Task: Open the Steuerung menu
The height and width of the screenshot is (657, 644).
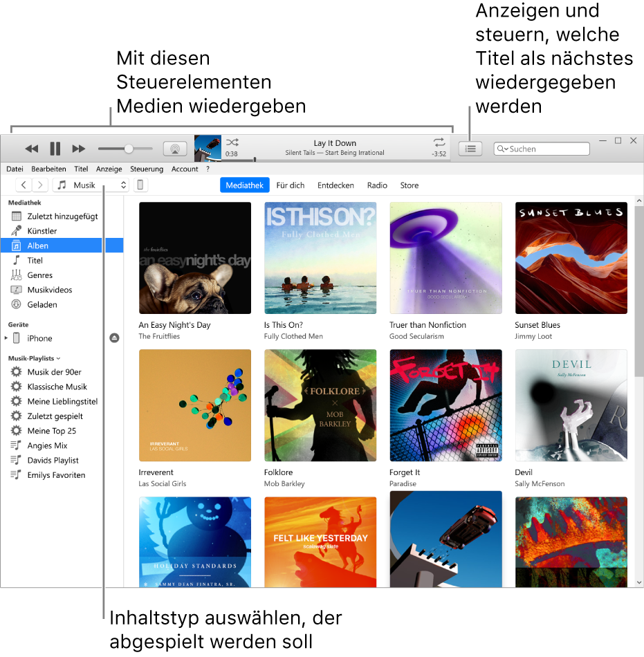Action: [x=147, y=169]
